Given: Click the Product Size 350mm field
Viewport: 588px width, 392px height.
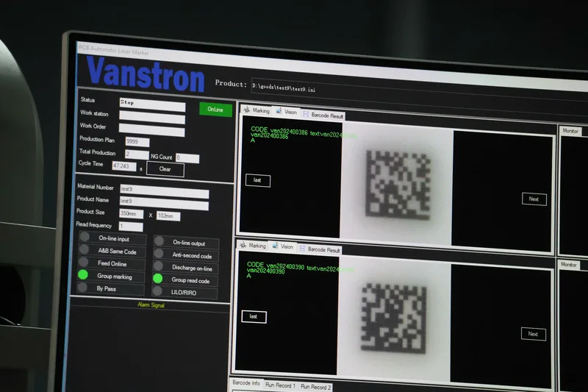Looking at the screenshot, I should [132, 214].
